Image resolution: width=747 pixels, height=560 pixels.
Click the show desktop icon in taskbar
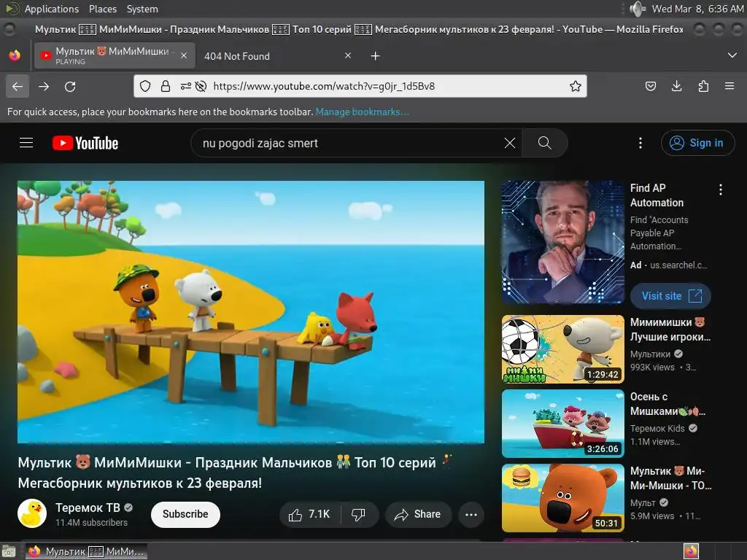(9, 551)
